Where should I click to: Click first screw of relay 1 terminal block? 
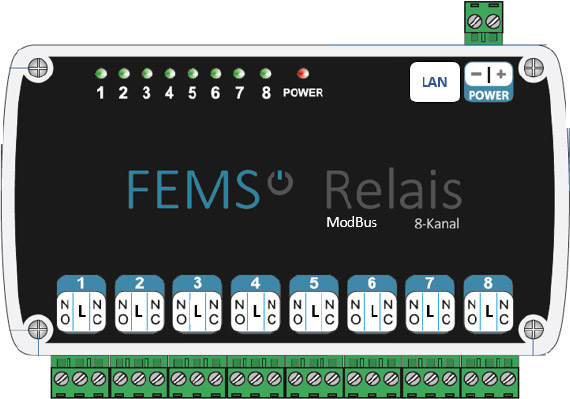tap(61, 379)
